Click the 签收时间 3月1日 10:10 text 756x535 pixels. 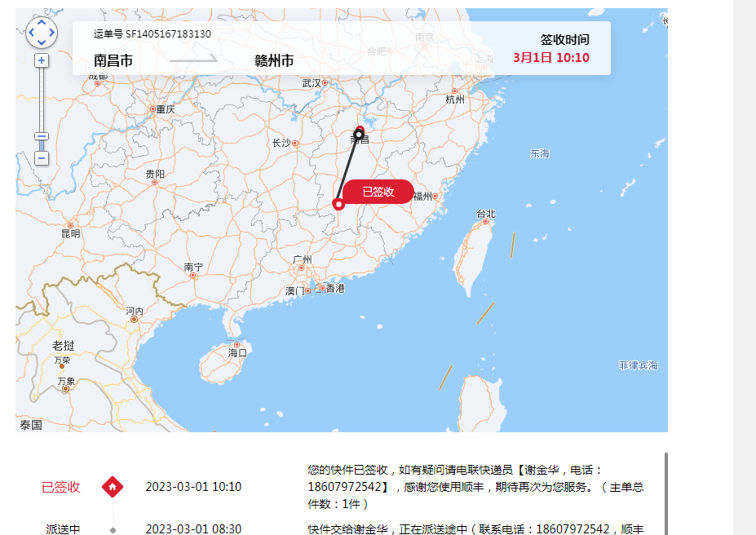point(551,58)
